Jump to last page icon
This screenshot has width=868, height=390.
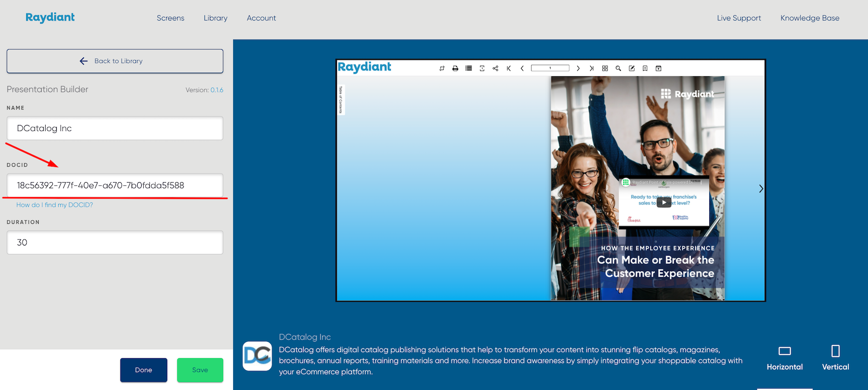(591, 68)
